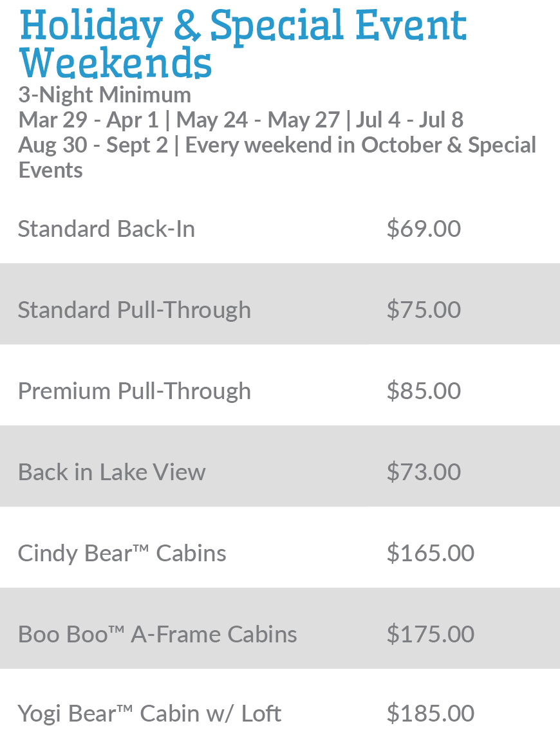Click the Standard Back-In row label

[x=106, y=229]
